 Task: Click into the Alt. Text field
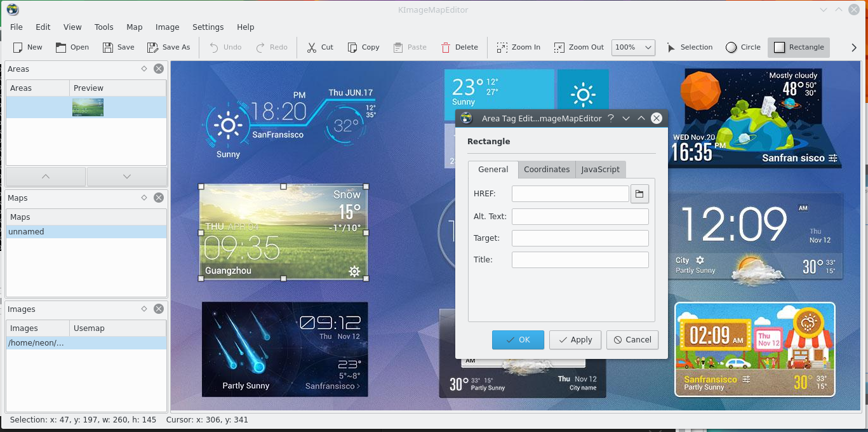click(580, 217)
